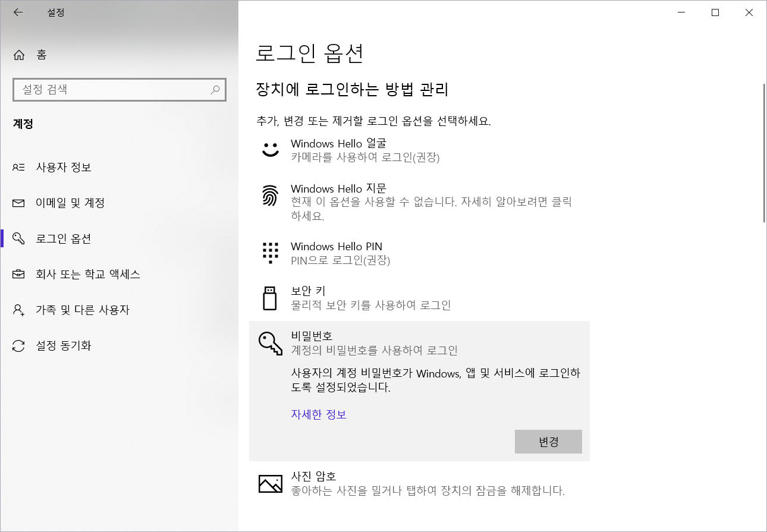Go to 설정 동기화
This screenshot has height=532, width=767.
click(x=119, y=345)
